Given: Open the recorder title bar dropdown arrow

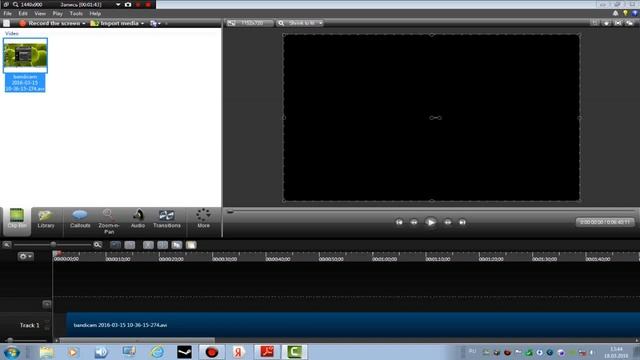Looking at the screenshot, I should (118, 4).
